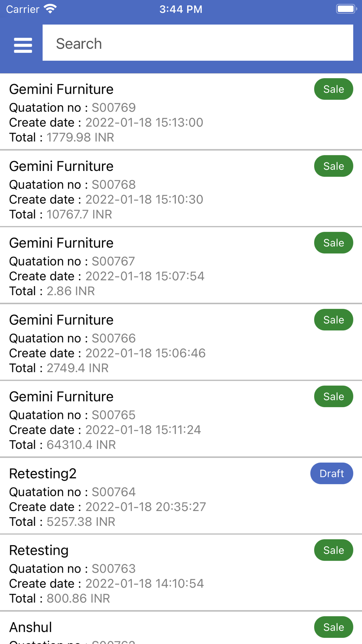Tap Sale badge on Retesting quotation

click(333, 550)
